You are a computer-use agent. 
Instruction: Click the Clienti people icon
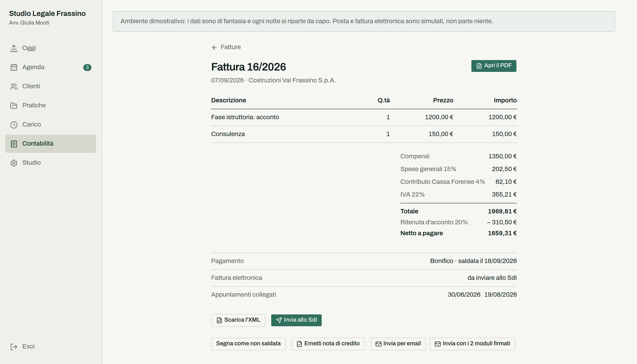(x=14, y=86)
